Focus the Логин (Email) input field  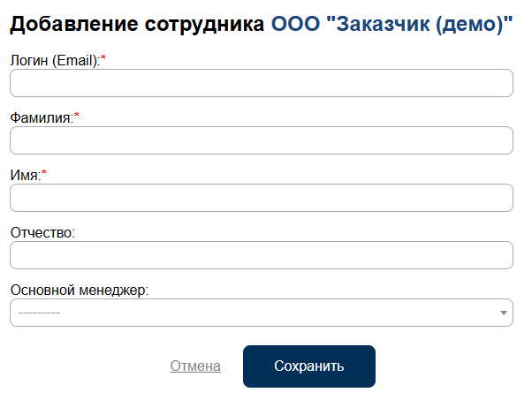tap(261, 83)
